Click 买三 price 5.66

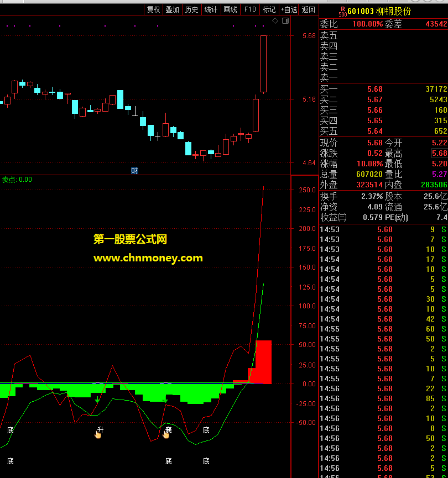375,110
